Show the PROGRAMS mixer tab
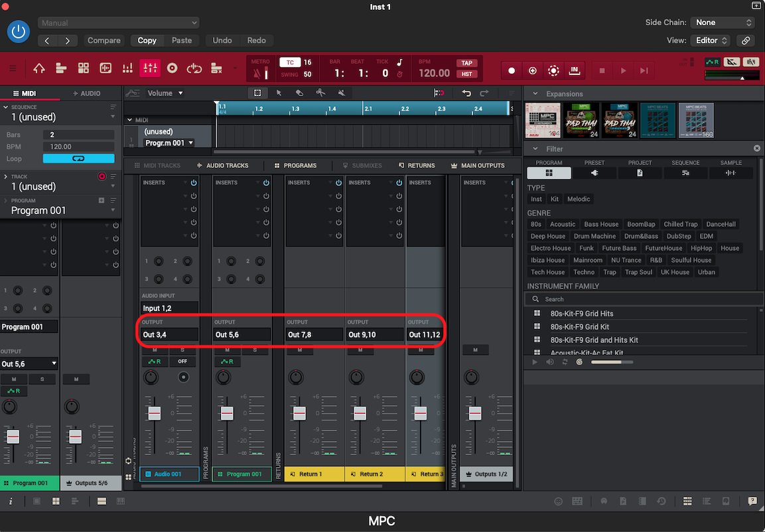765x532 pixels. tap(296, 165)
